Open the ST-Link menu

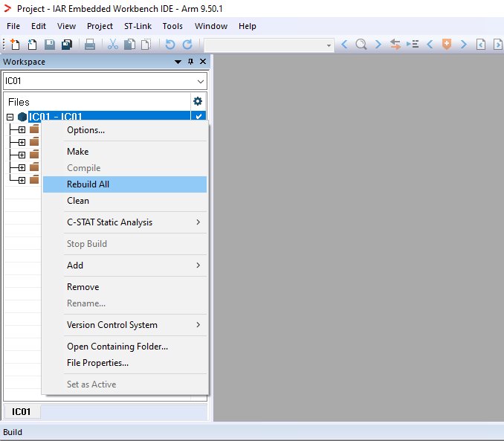click(138, 26)
